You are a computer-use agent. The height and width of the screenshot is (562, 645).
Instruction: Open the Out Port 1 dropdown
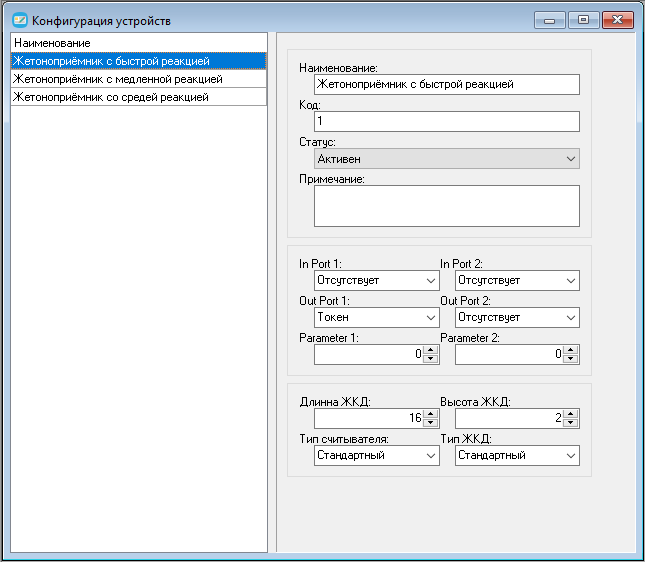pos(376,318)
